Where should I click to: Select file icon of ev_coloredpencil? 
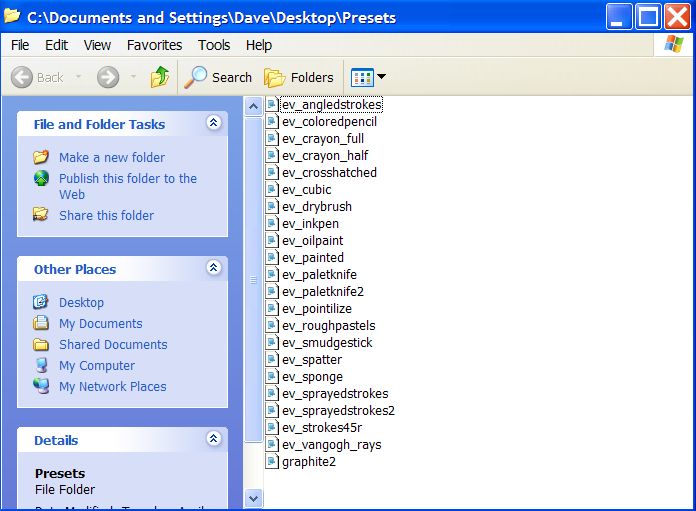(272, 122)
